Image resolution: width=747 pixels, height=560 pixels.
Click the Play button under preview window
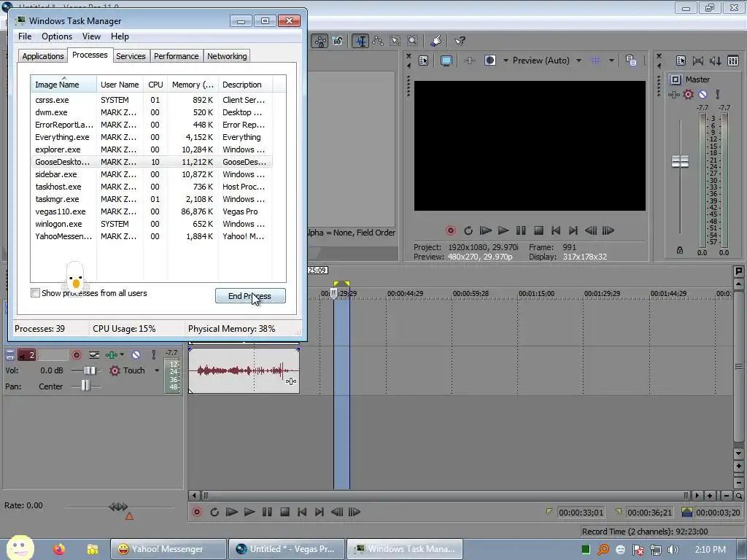tap(503, 230)
